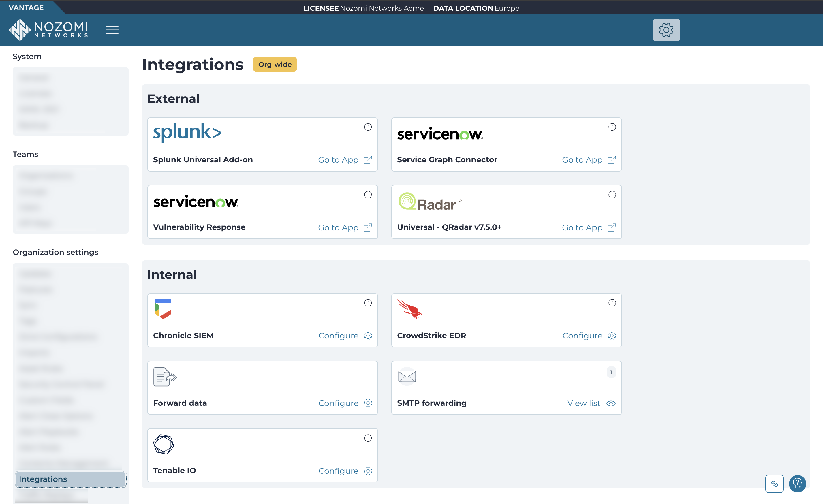Click the External section heading
This screenshot has width=823, height=504.
click(173, 99)
